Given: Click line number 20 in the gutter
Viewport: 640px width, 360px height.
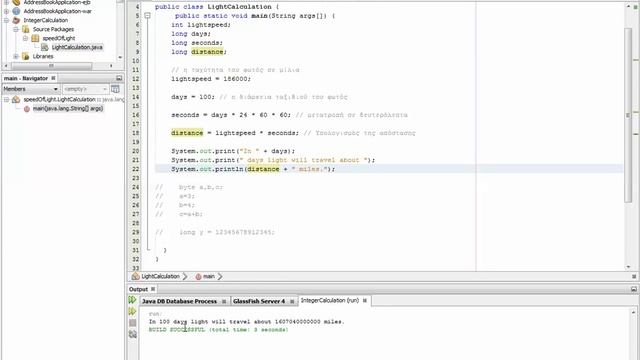Looking at the screenshot, I should pyautogui.click(x=136, y=151).
